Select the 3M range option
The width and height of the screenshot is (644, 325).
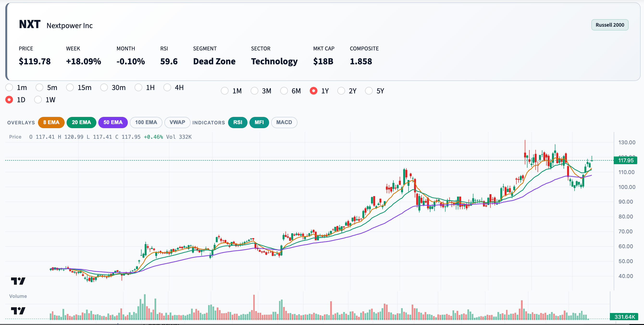254,91
